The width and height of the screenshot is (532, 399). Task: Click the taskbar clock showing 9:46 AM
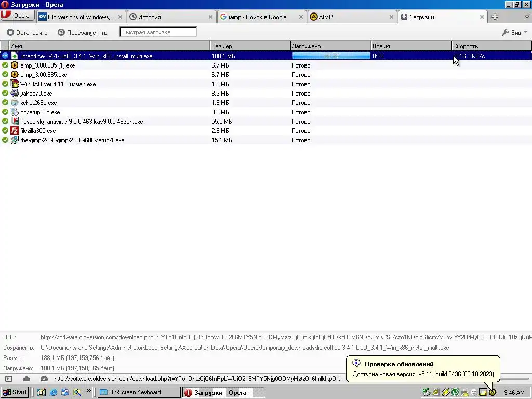(514, 393)
